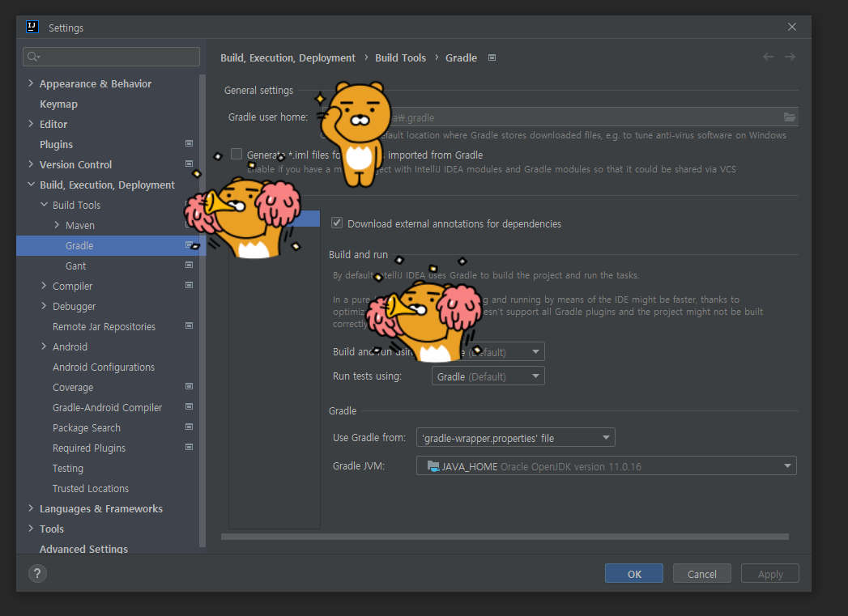848x616 pixels.
Task: Select Gant under Build Tools
Action: [x=75, y=266]
